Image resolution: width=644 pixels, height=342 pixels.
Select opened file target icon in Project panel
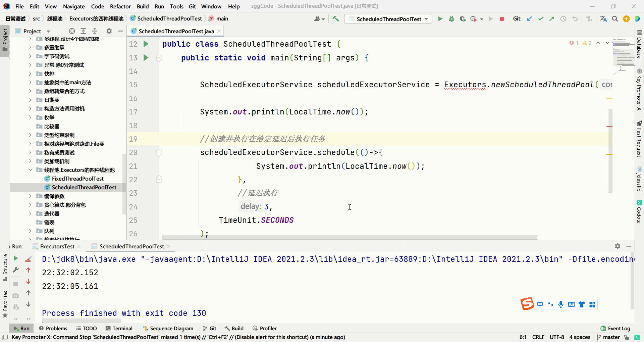point(72,31)
